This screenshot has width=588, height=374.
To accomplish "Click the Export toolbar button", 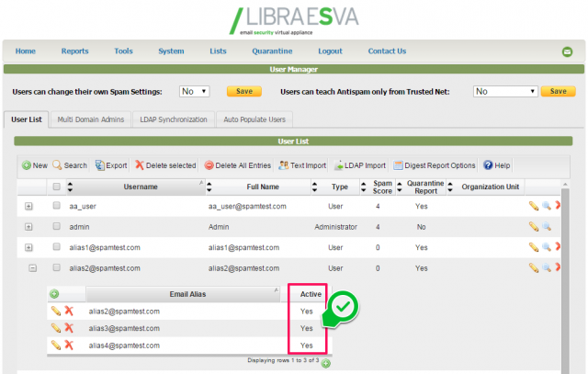I will (111, 165).
